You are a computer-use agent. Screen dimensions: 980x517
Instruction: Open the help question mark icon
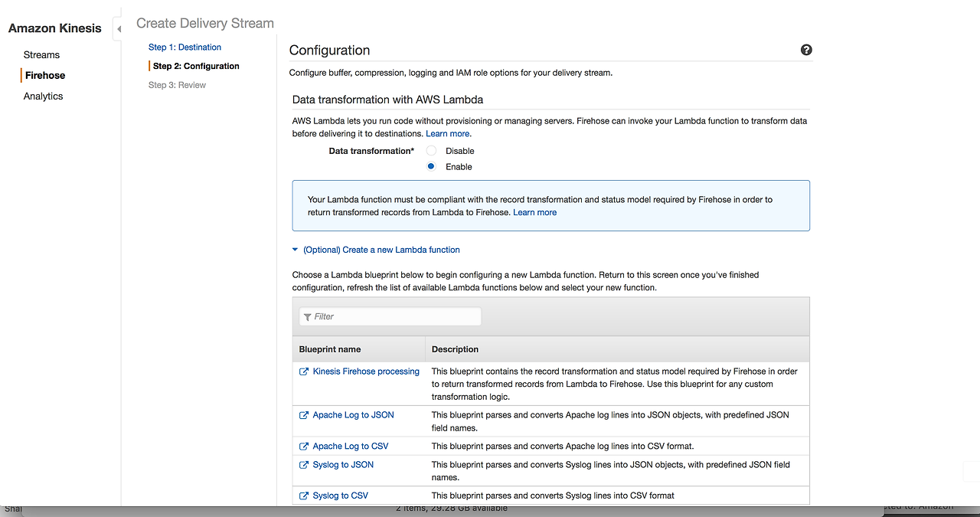click(806, 50)
